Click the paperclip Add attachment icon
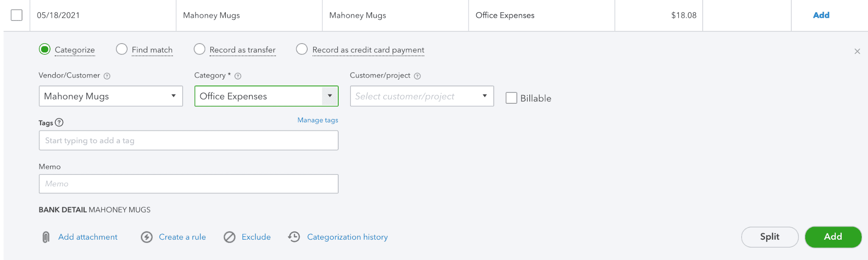Screen dimensions: 868x260 click(x=46, y=237)
